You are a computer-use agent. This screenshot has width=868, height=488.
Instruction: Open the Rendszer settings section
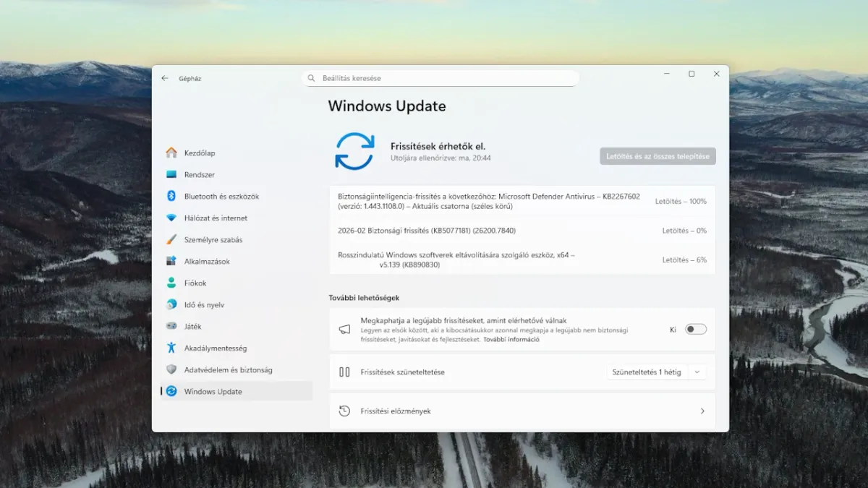coord(200,174)
